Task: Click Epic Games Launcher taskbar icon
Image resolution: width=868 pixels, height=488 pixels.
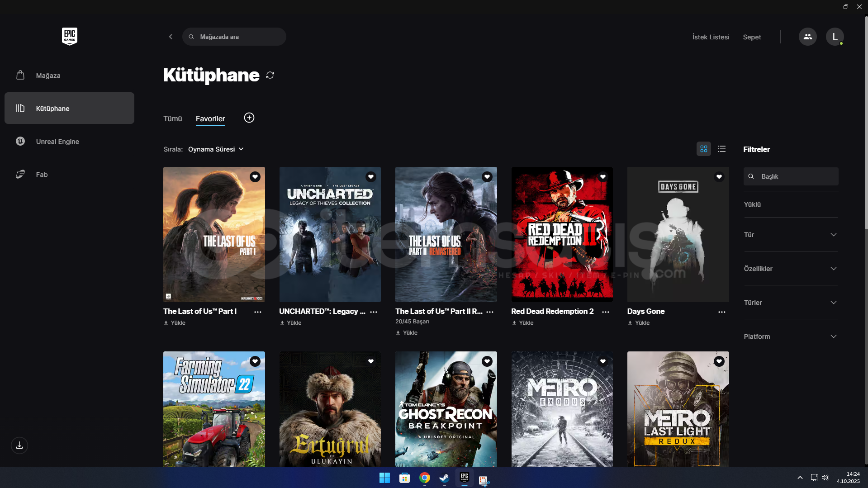Action: pyautogui.click(x=465, y=478)
